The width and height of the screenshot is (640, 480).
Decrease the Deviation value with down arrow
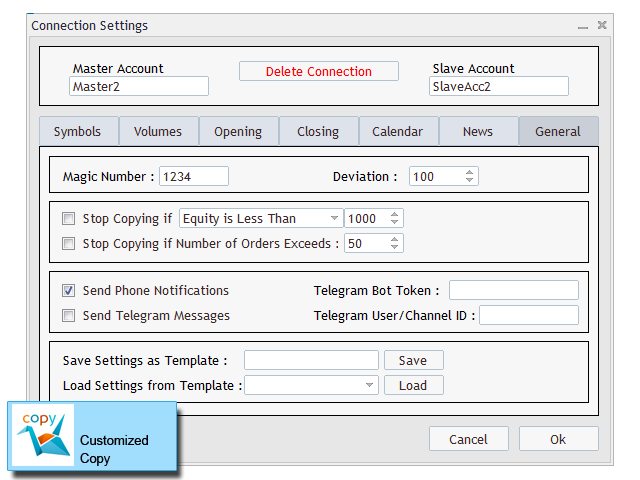[x=469, y=180]
